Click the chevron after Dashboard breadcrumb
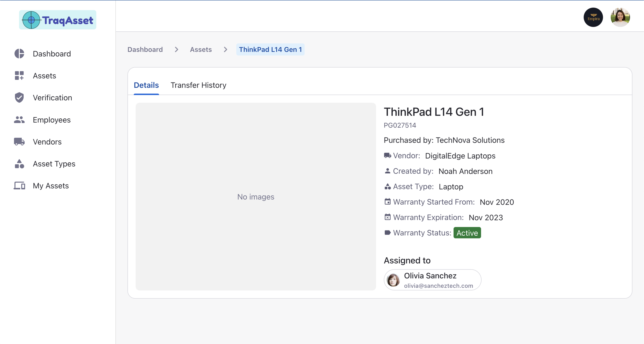 [176, 49]
